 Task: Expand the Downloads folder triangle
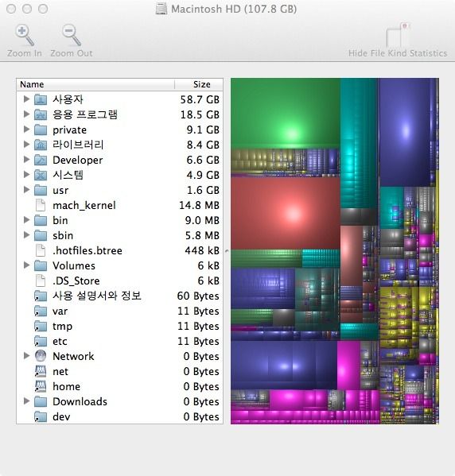pyautogui.click(x=26, y=401)
